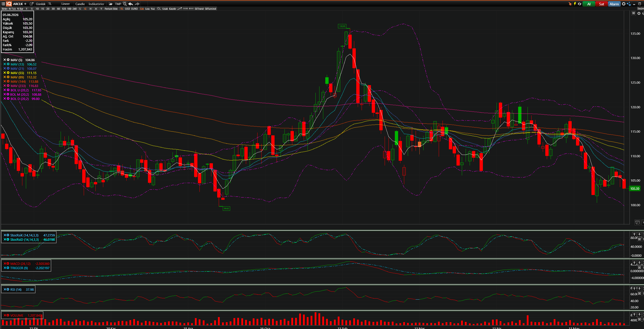The width and height of the screenshot is (644, 329).
Task: Select the left arrow line tool
Action: tap(191, 9)
